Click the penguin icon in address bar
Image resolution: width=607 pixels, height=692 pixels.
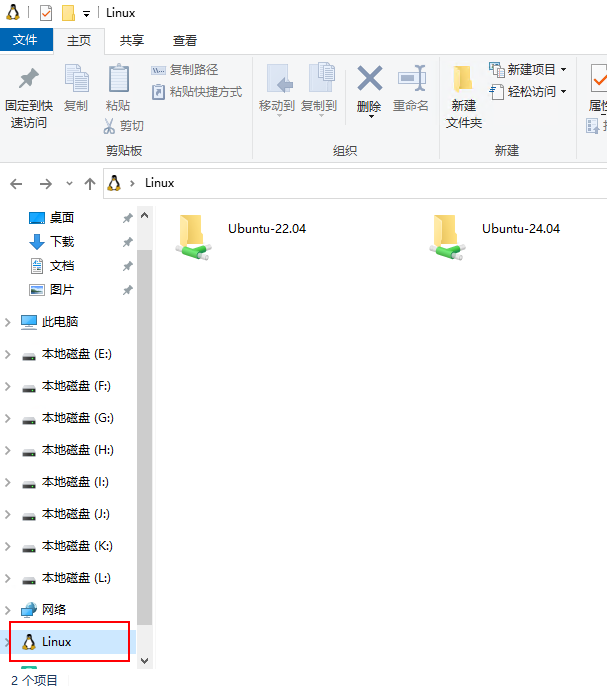[x=114, y=183]
